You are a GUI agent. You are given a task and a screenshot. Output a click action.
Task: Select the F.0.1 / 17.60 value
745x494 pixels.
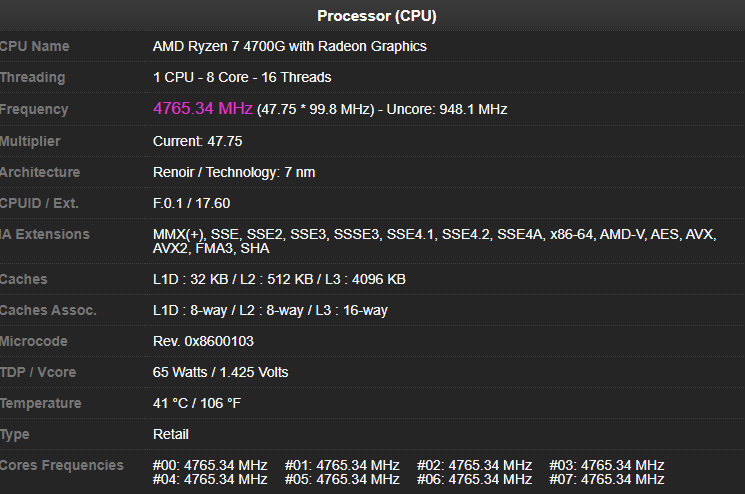pos(191,203)
